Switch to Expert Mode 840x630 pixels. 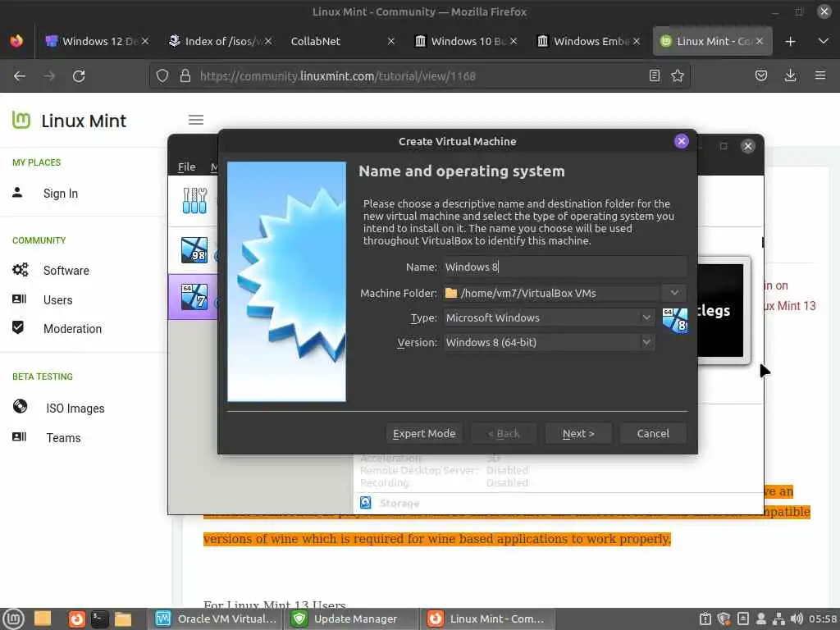pos(424,433)
